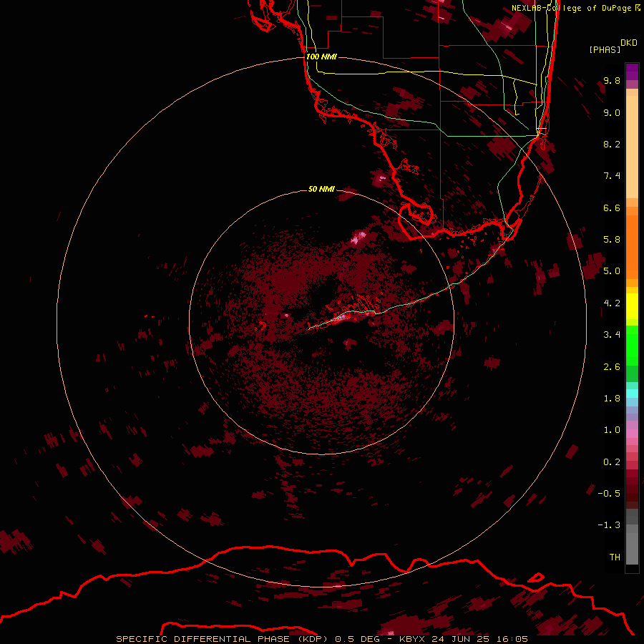Click the 2.6 value on the color scale
This screenshot has width=644, height=644.
[x=612, y=367]
